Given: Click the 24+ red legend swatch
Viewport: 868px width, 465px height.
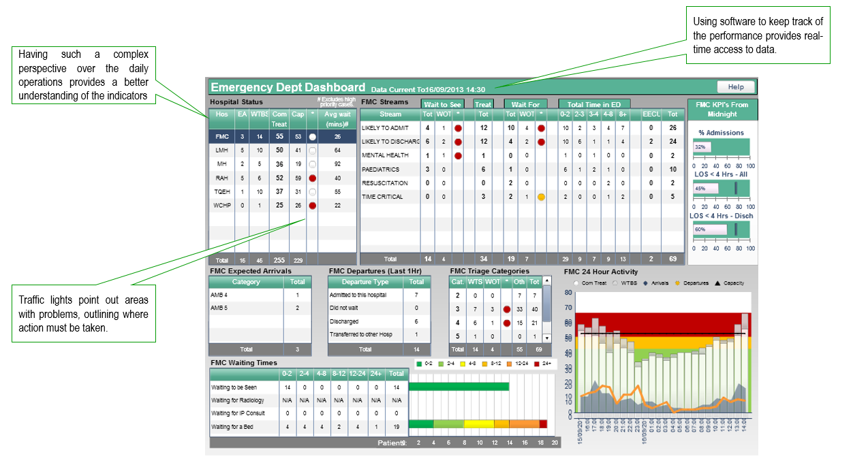Looking at the screenshot, I should coord(536,364).
